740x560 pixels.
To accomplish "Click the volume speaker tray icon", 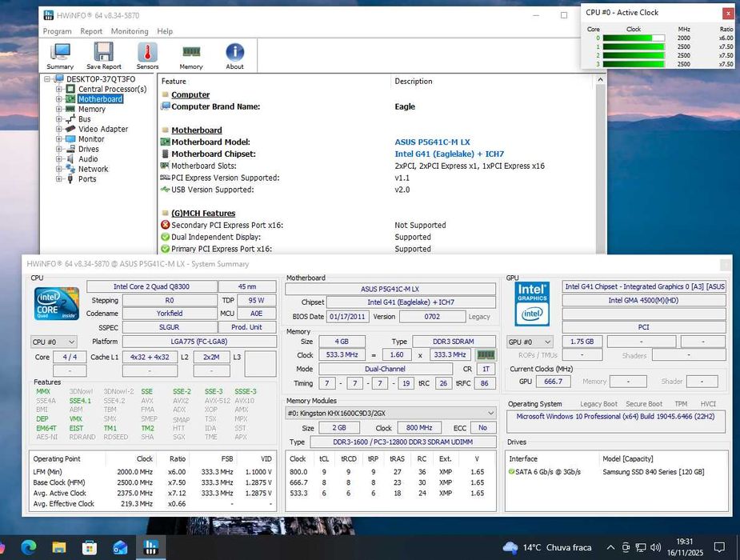I will coord(655,547).
